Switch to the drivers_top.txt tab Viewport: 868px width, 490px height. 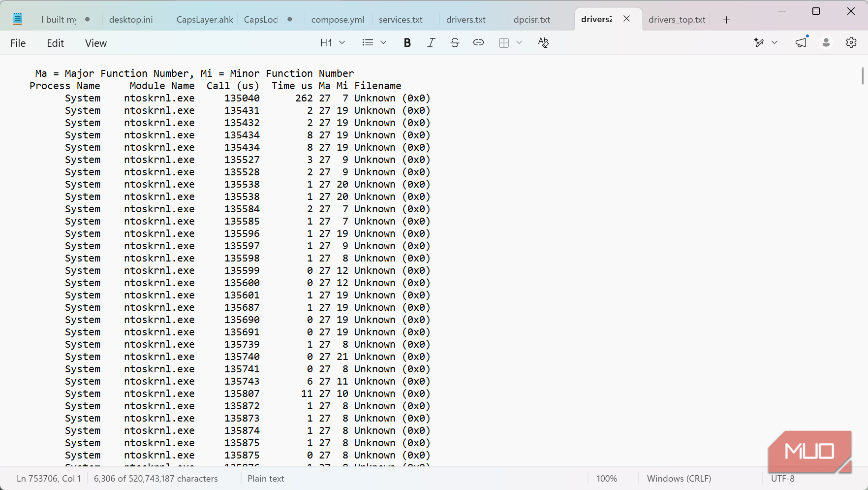[677, 20]
